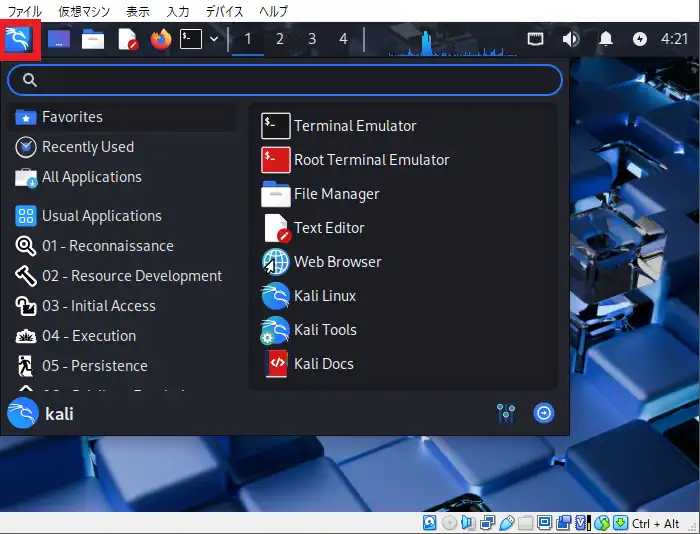Click the kali user avatar in menu footer
Viewport: 700px width, 534px height.
click(x=23, y=413)
